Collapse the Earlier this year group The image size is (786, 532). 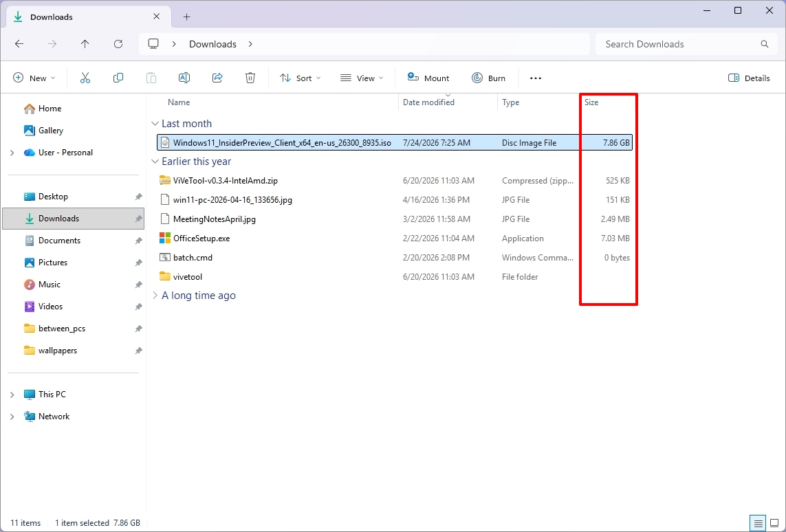[155, 162]
